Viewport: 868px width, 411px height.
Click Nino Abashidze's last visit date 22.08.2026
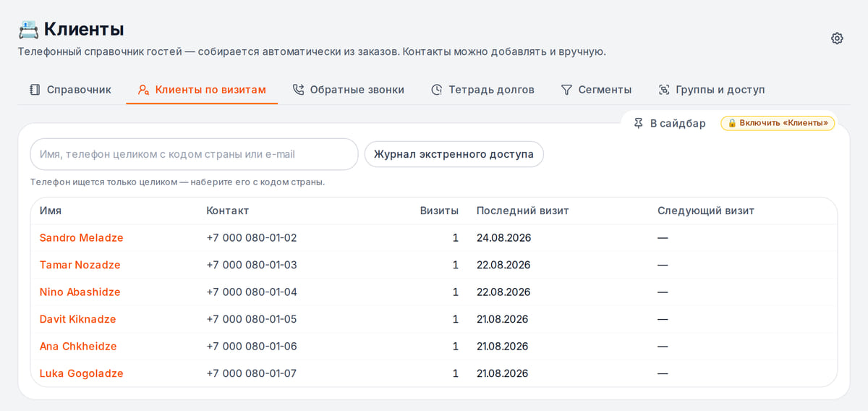click(x=503, y=292)
